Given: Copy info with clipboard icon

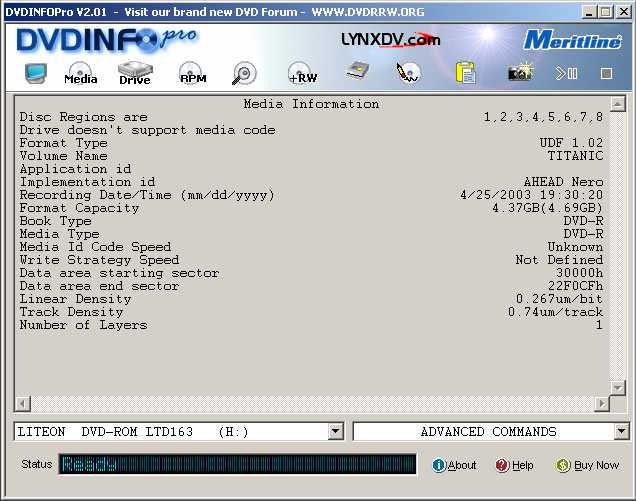Looking at the screenshot, I should pyautogui.click(x=465, y=73).
